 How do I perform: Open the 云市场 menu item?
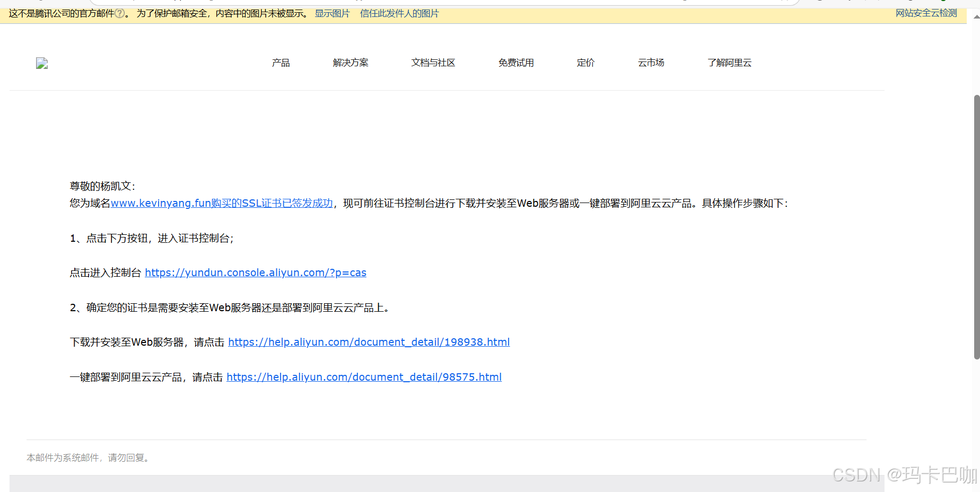(651, 63)
